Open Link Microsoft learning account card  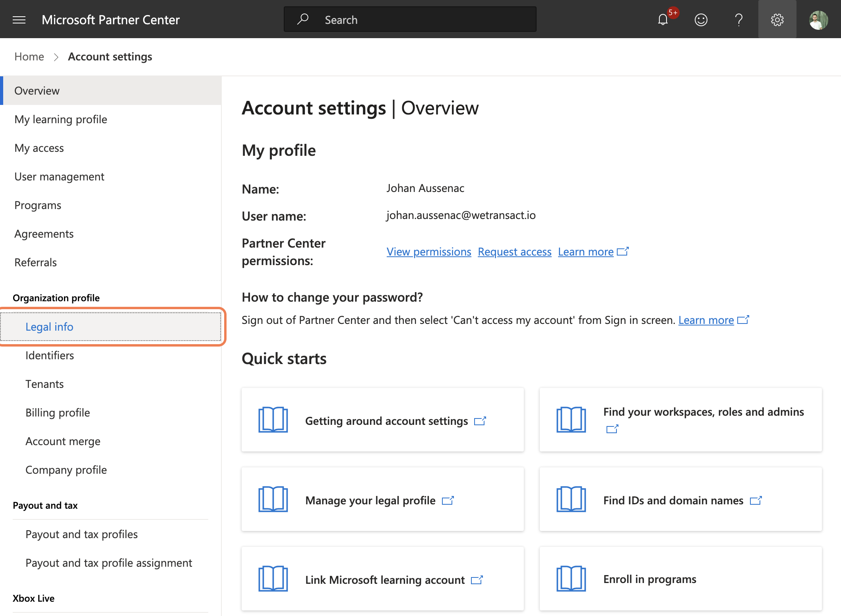[383, 579]
